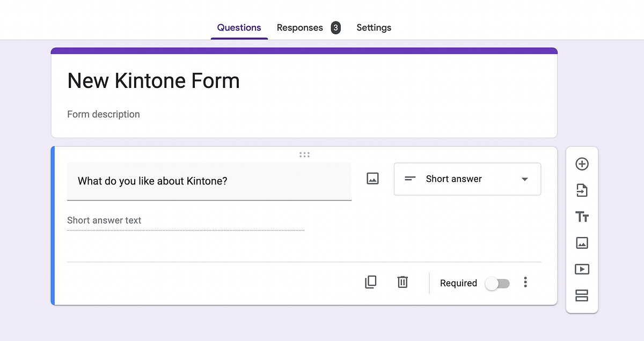This screenshot has height=341, width=644.
Task: Add a section using the bottom sidebar icon
Action: pyautogui.click(x=582, y=295)
